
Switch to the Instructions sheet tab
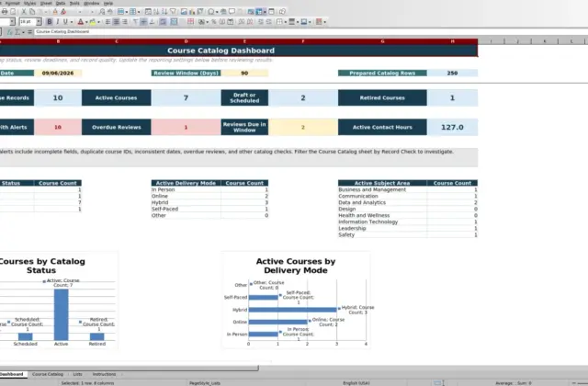[x=104, y=374]
